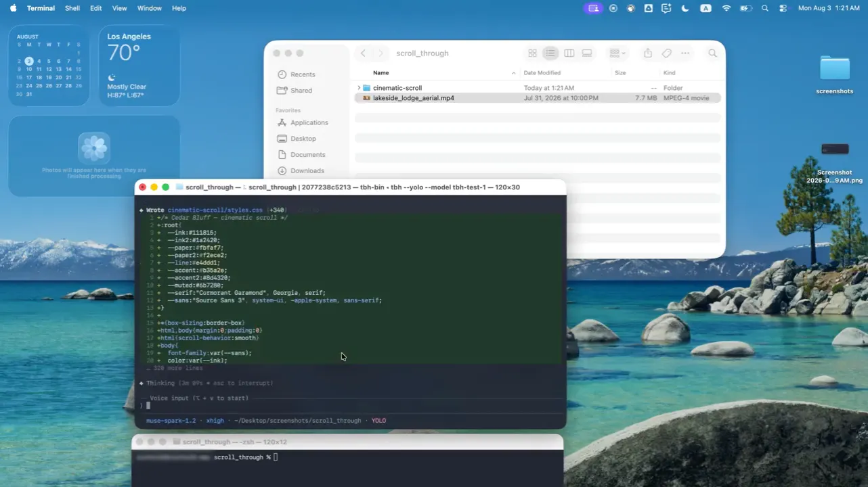Open the Finder more actions menu

coord(685,53)
